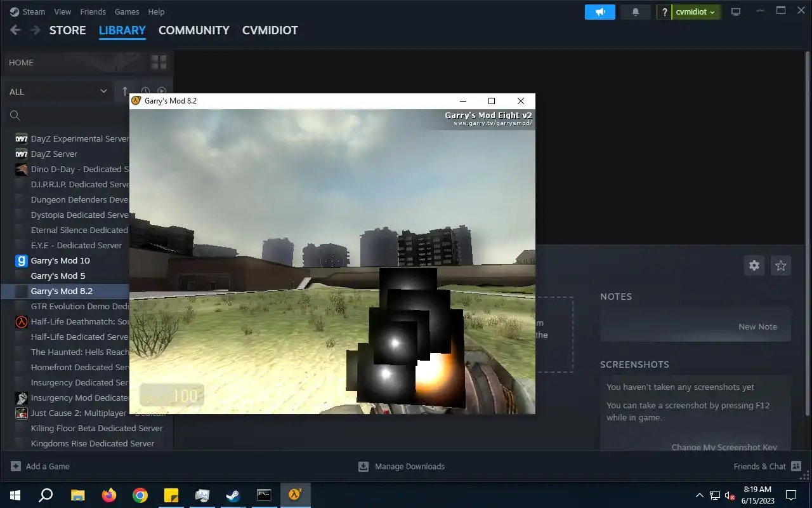This screenshot has height=508, width=812.
Task: Click the taskbar clock and date
Action: click(x=757, y=495)
